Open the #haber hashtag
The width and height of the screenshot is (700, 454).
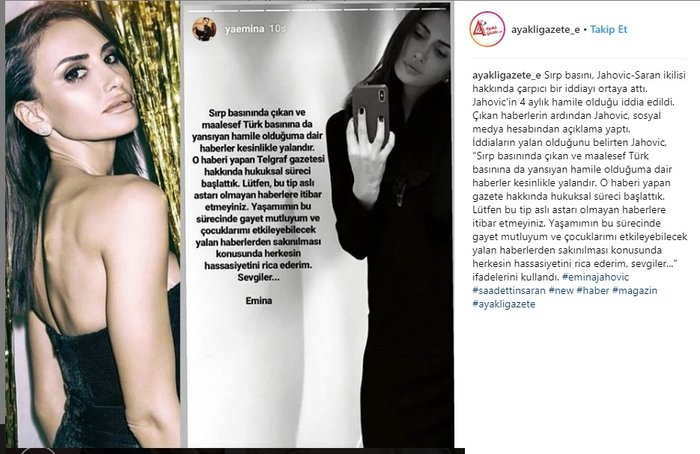593,290
